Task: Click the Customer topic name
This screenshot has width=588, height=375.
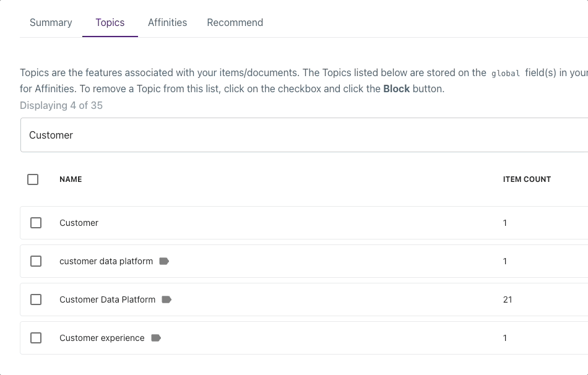Action: pos(79,223)
